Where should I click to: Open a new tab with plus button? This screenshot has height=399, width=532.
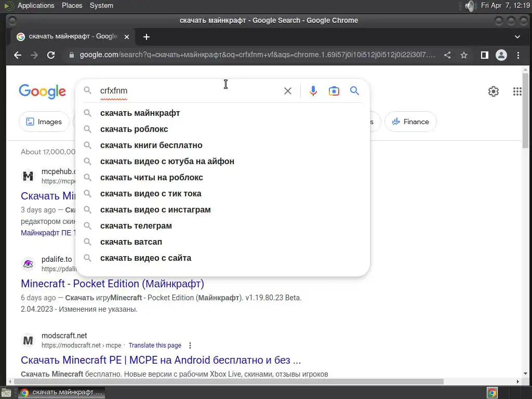tap(146, 37)
